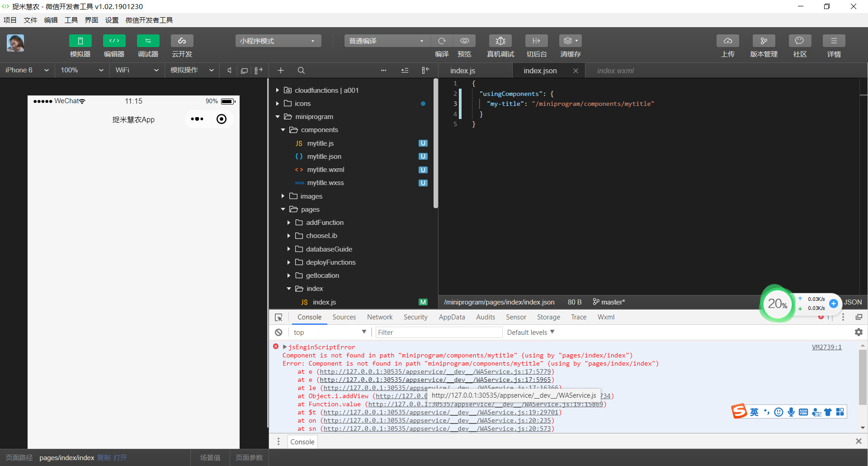Open mytitle.wxss file
The height and width of the screenshot is (466, 868).
(x=325, y=182)
